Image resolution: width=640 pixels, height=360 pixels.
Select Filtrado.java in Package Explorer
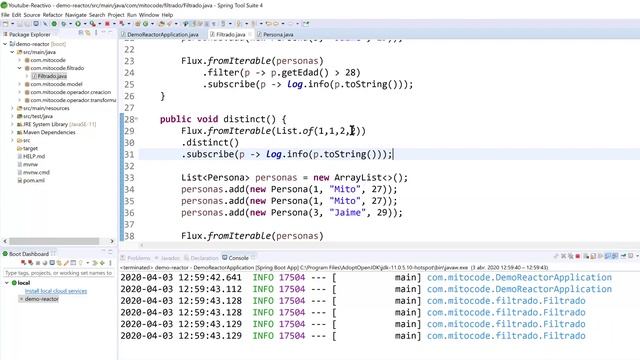click(x=52, y=76)
